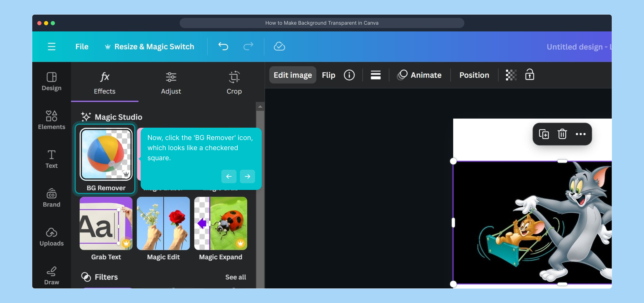Open the transparency checkerboard icon
Viewport: 644px width, 303px height.
click(511, 75)
